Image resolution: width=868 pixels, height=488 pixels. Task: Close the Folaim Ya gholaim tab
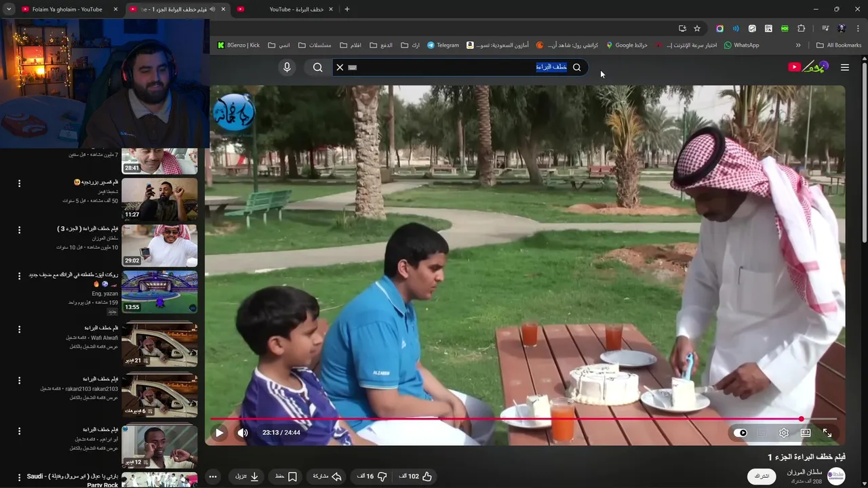coord(115,9)
